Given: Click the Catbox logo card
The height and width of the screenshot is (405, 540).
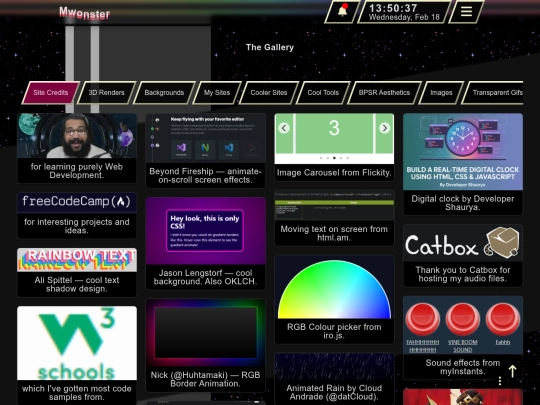Looking at the screenshot, I should point(463,243).
